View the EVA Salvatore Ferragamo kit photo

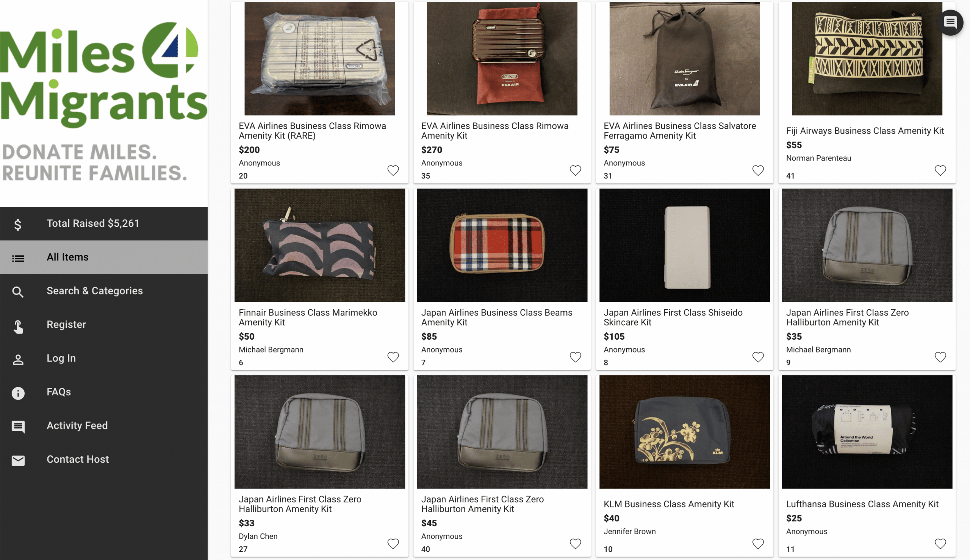[684, 58]
